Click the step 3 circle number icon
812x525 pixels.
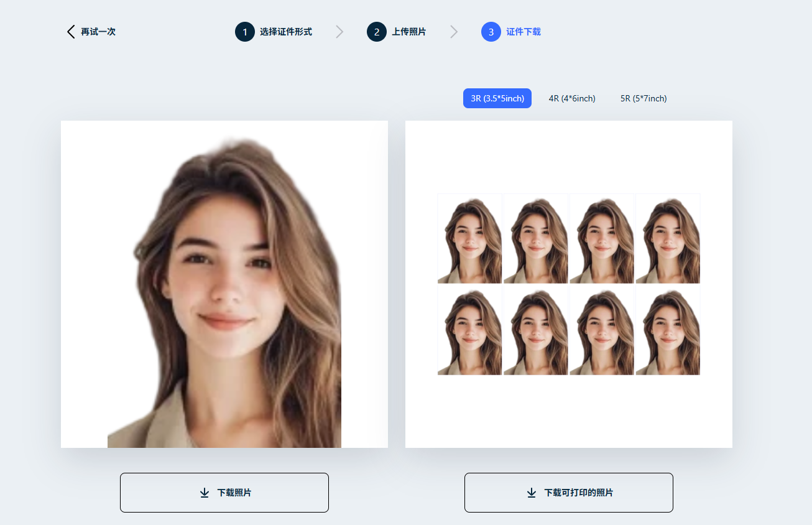pyautogui.click(x=491, y=32)
